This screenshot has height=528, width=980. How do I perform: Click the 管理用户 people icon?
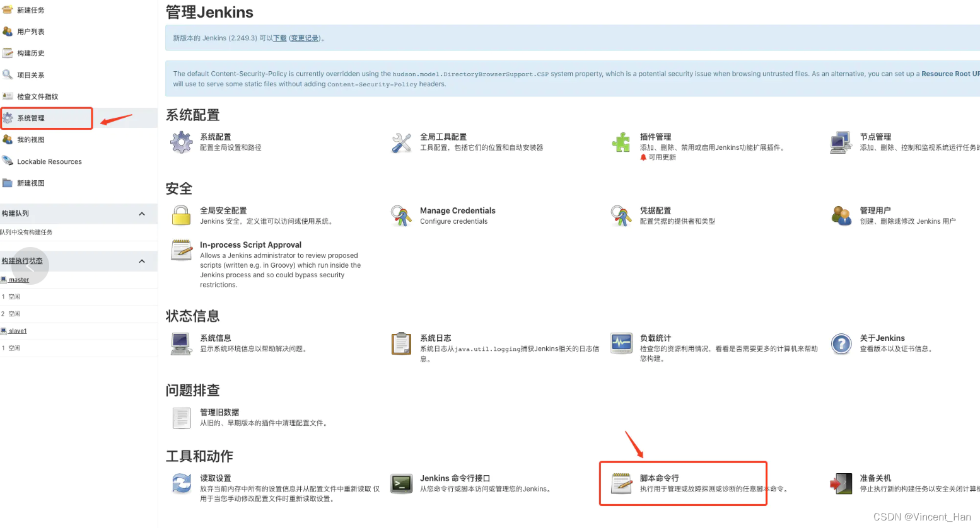pyautogui.click(x=841, y=215)
